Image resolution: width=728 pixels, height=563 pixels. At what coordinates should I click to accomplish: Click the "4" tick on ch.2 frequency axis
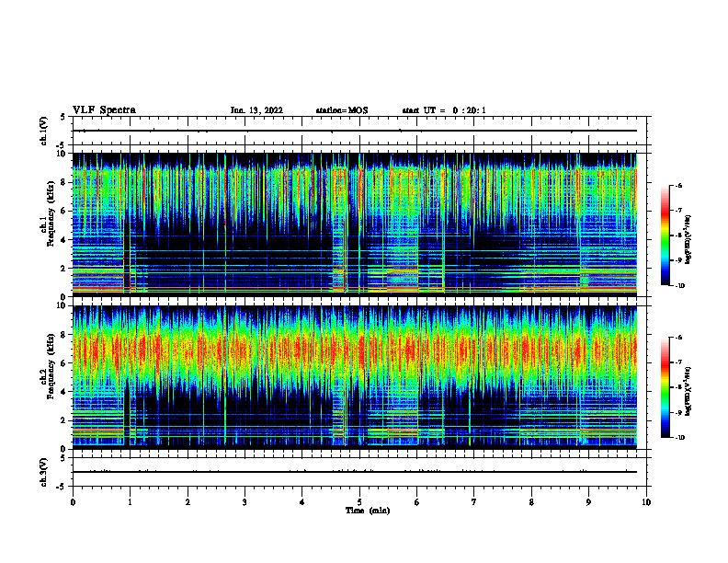coord(64,392)
